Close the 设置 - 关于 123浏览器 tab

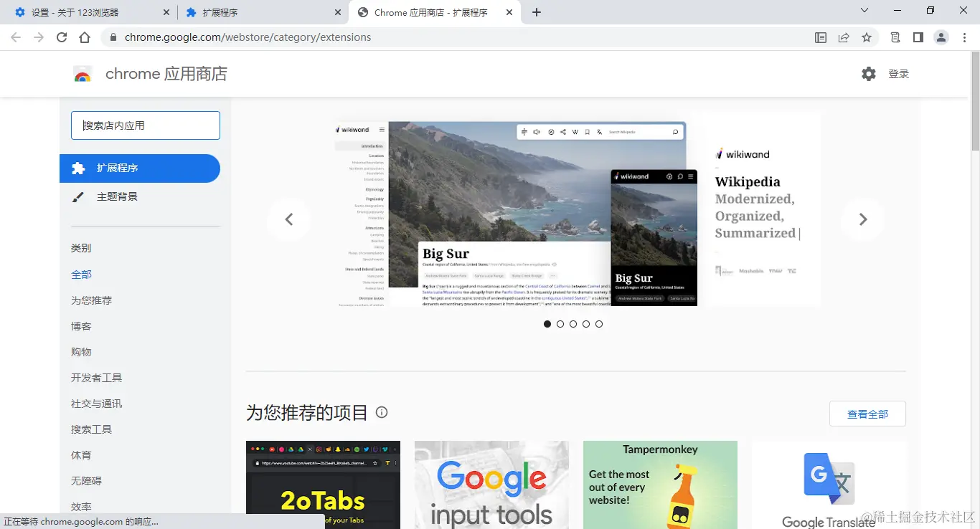pyautogui.click(x=166, y=12)
